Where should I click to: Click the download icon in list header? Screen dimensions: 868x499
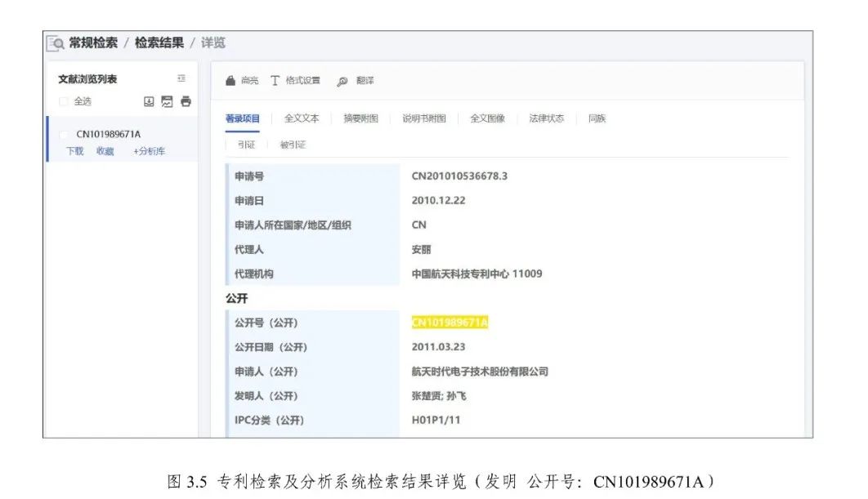pos(149,101)
